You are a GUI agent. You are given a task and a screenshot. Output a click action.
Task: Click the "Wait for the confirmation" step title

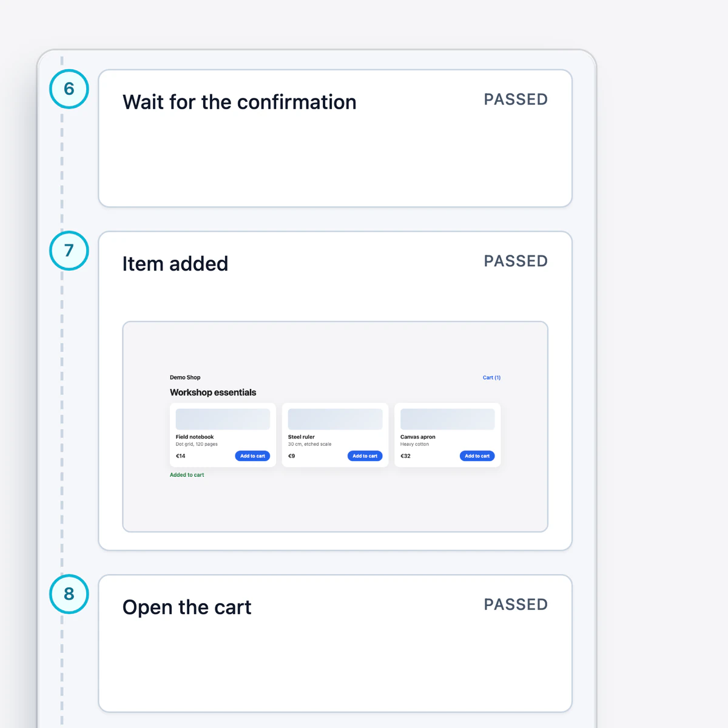(240, 102)
